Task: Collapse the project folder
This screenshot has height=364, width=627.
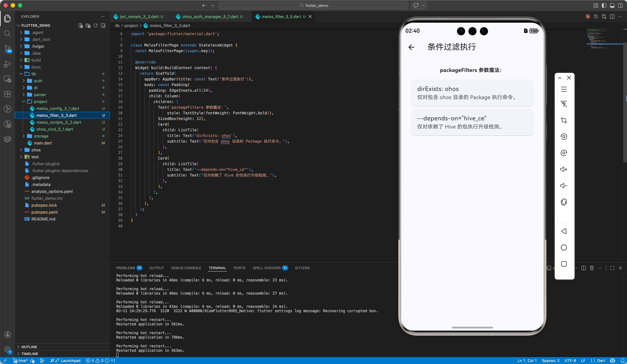Action: pyautogui.click(x=41, y=101)
